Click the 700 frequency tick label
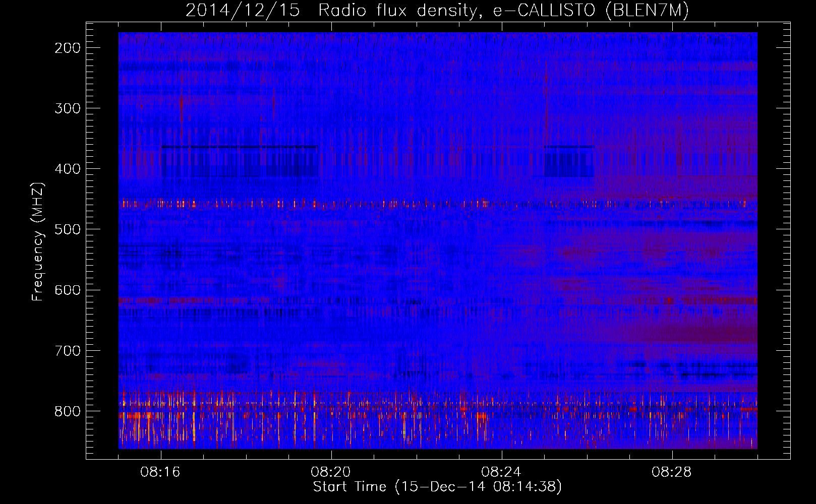Image resolution: width=816 pixels, height=504 pixels. tap(68, 351)
